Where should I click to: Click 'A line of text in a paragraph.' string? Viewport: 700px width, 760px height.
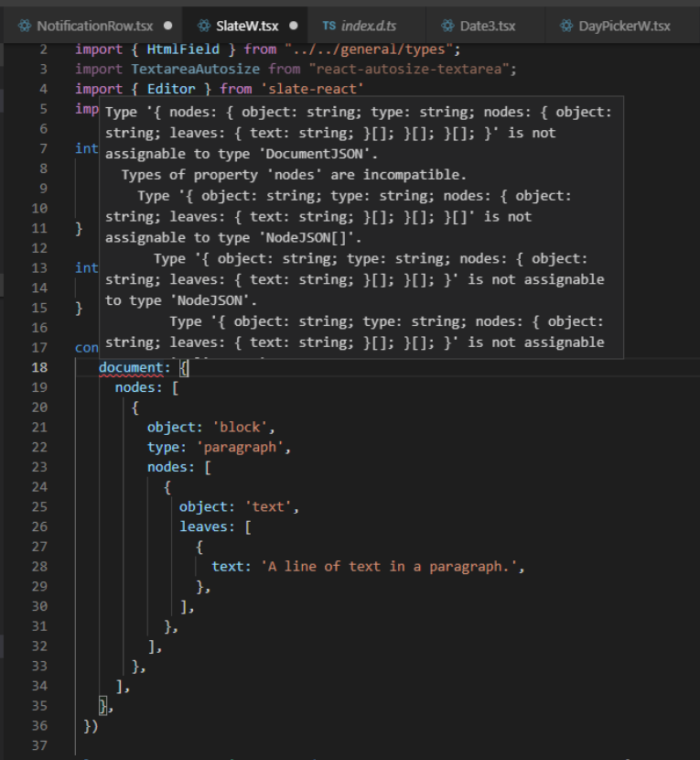pyautogui.click(x=389, y=567)
